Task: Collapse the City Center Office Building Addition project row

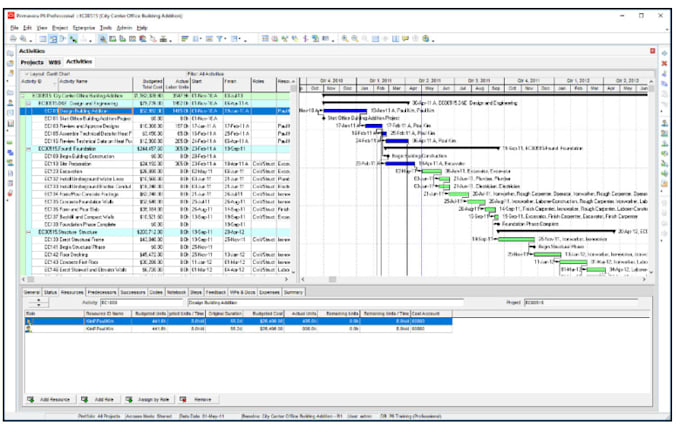Action: click(23, 96)
